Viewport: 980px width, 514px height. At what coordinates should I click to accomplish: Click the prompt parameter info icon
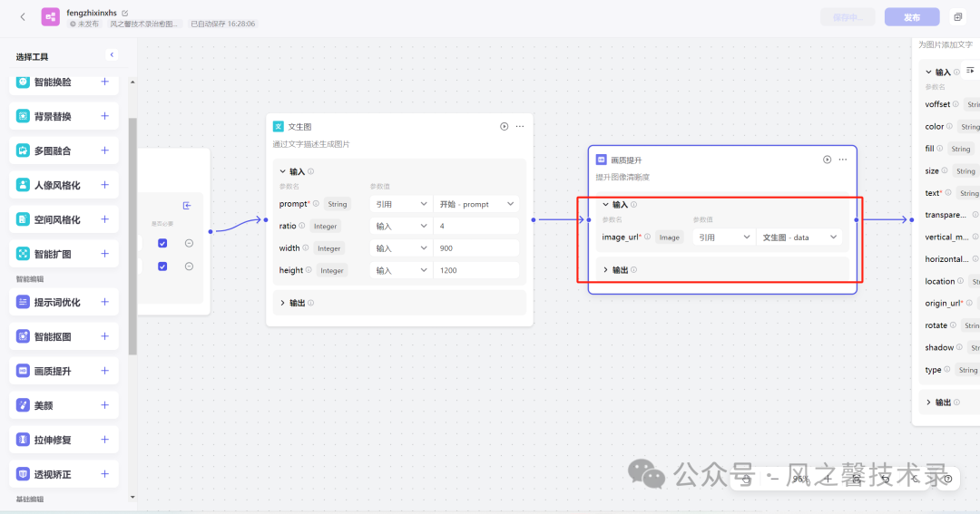coord(316,204)
